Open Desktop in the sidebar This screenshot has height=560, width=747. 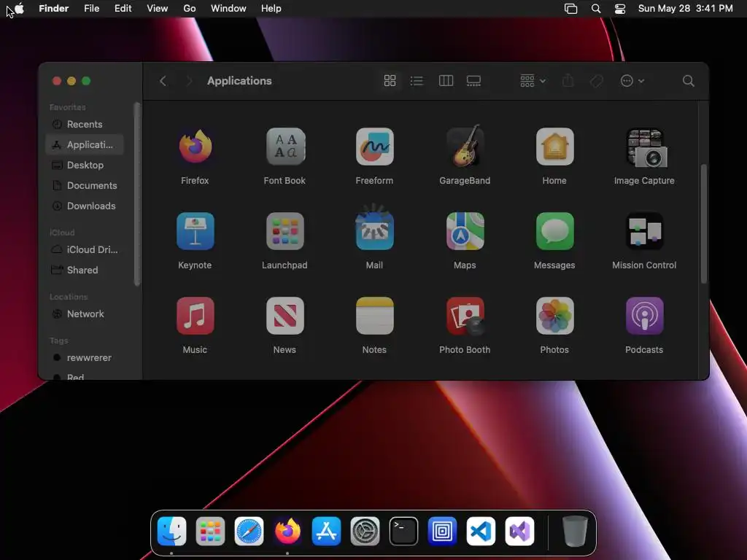85,166
